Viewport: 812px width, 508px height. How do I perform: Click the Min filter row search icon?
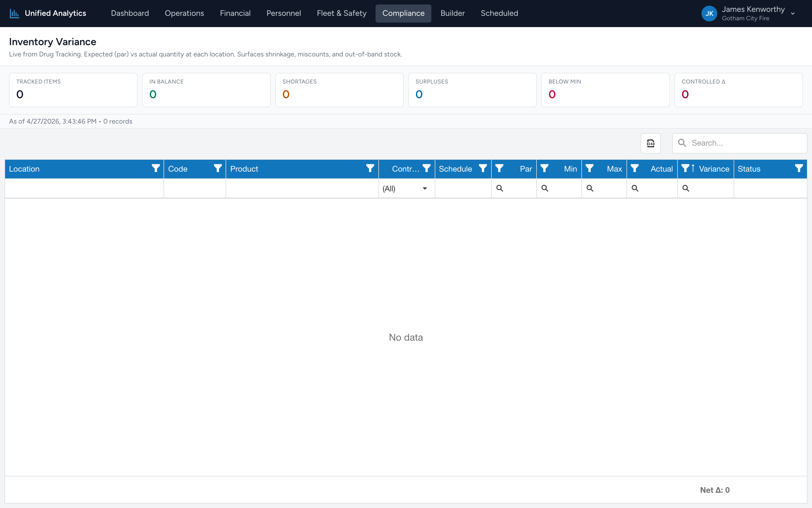[545, 189]
